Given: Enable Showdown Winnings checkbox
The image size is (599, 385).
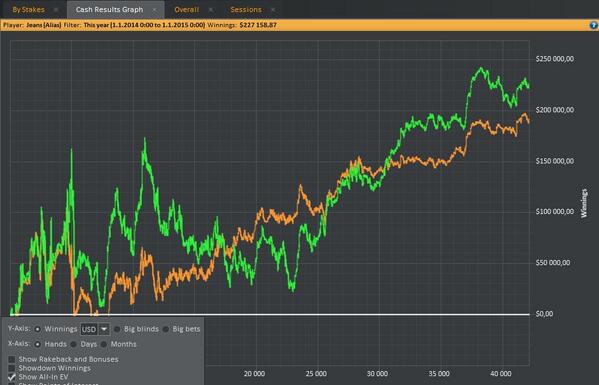Looking at the screenshot, I should pyautogui.click(x=12, y=368).
